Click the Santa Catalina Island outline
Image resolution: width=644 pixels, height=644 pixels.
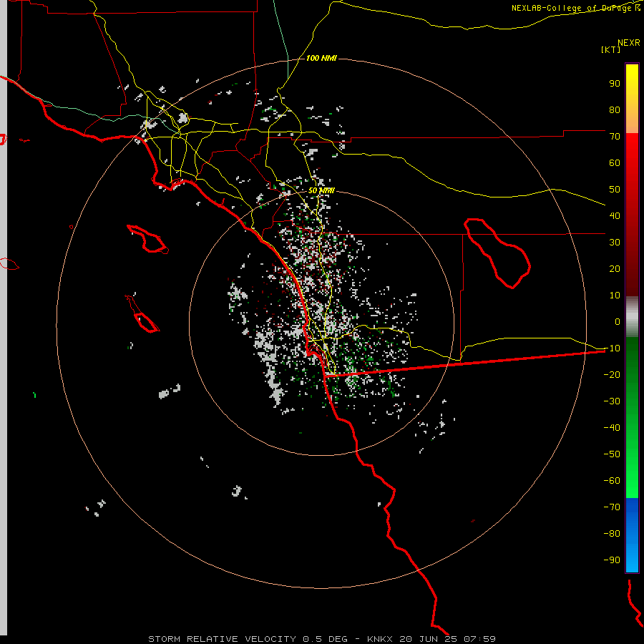coord(147,239)
